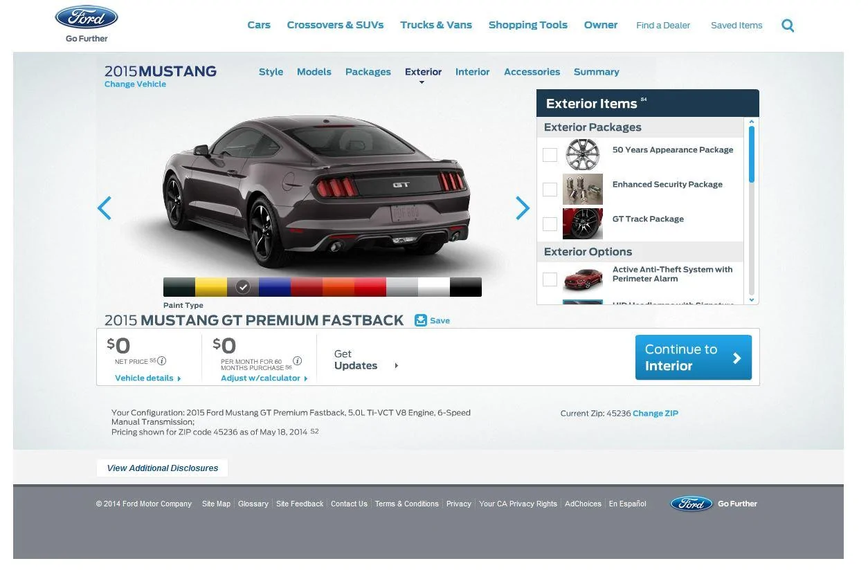The width and height of the screenshot is (868, 588).
Task: Open Vehicle details link
Action: click(x=147, y=378)
